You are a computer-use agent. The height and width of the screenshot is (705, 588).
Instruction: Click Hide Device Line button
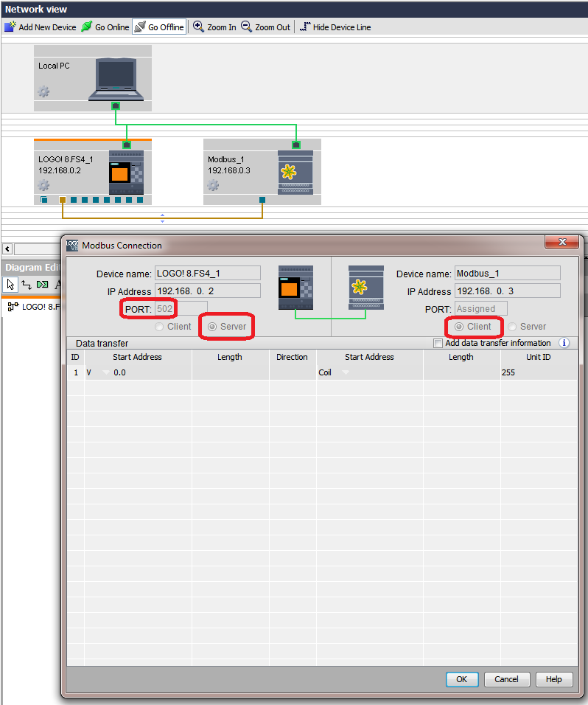pos(335,27)
